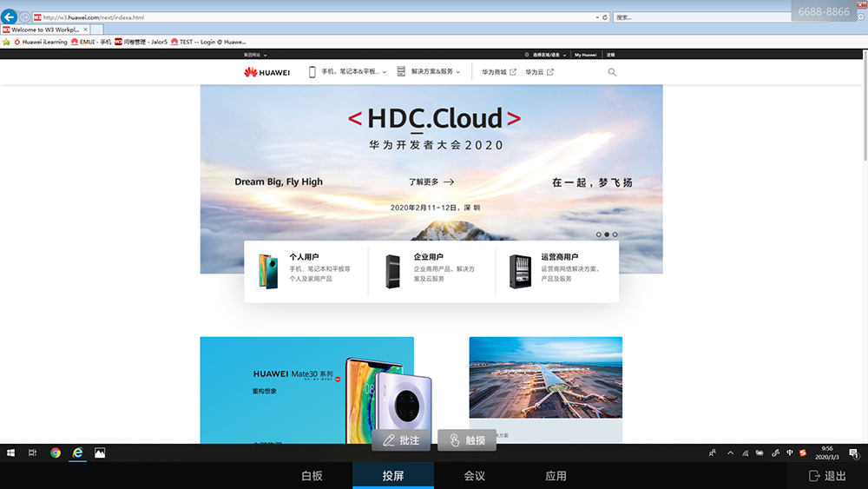
Task: Expand the 集团网站 dropdown
Action: point(255,55)
